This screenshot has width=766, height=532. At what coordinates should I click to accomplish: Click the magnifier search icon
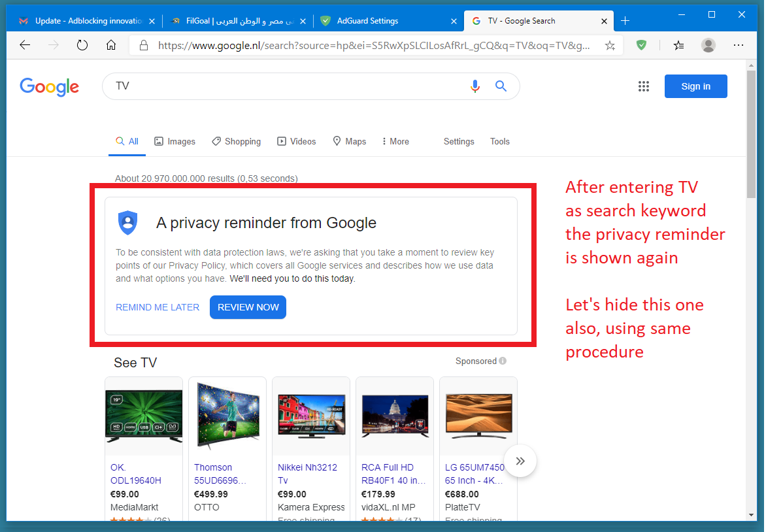[x=501, y=86]
